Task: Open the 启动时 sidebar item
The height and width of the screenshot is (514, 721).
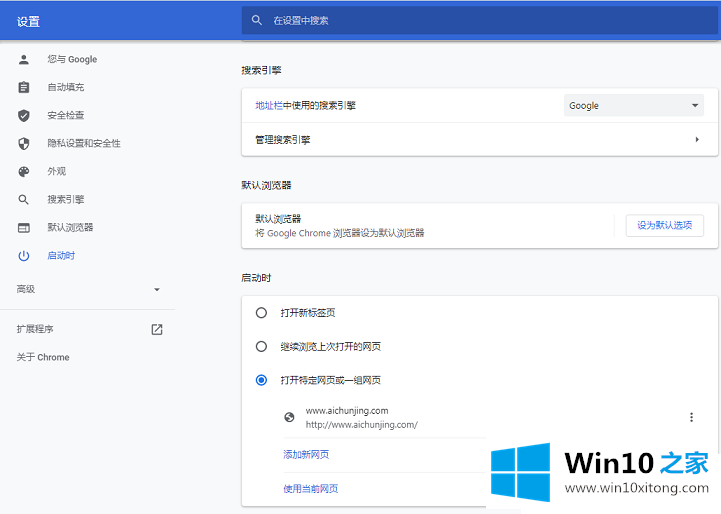Action: click(x=61, y=256)
